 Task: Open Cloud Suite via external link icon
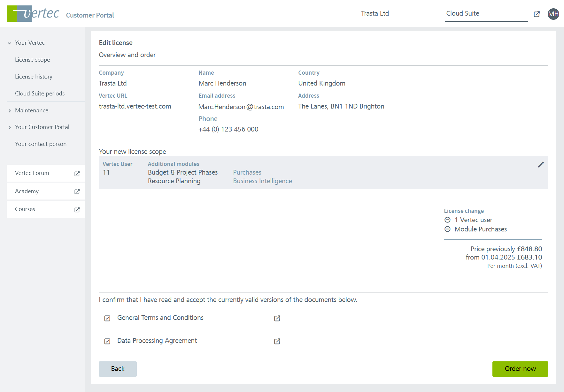click(537, 14)
